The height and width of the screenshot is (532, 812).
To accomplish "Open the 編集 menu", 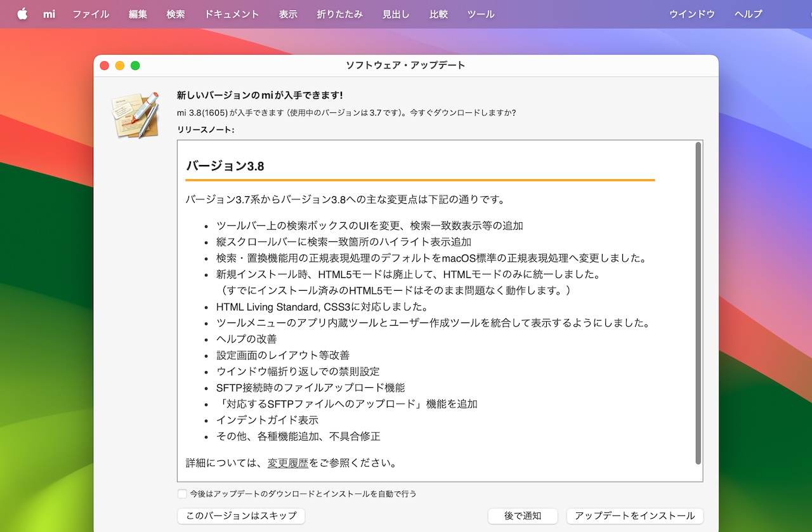I will 138,14.
